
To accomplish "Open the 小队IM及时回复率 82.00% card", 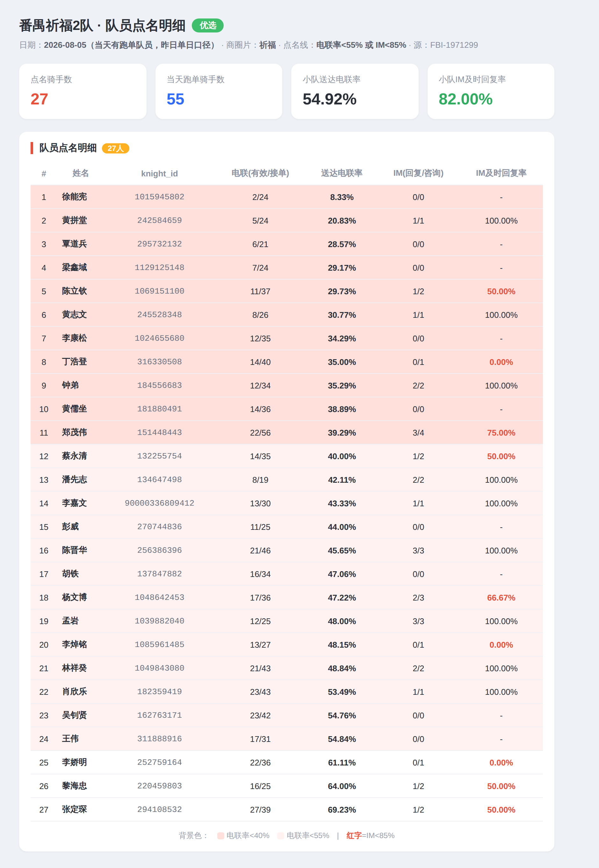I will pos(491,91).
